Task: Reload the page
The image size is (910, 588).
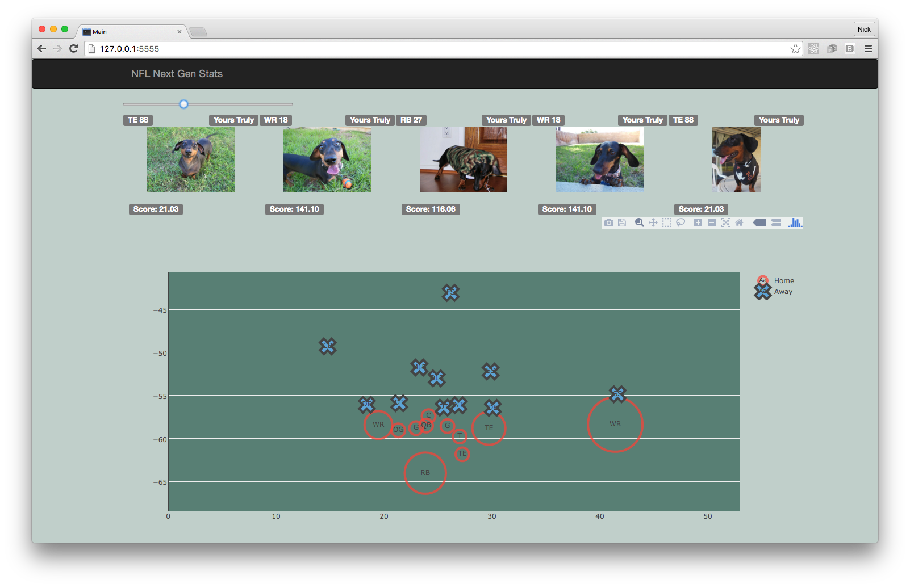Action: coord(73,49)
